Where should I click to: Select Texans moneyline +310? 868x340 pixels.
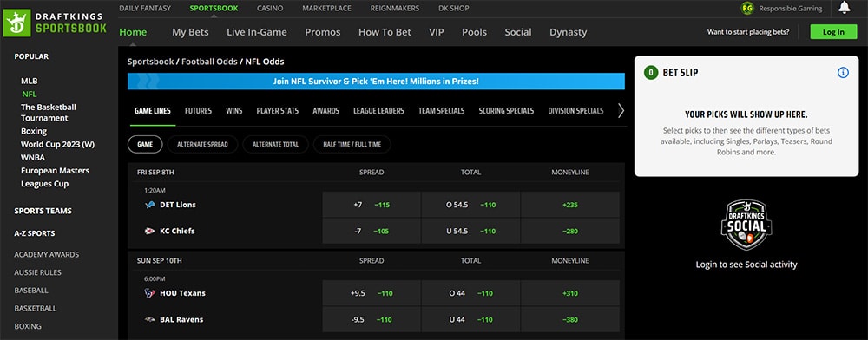[x=570, y=293]
